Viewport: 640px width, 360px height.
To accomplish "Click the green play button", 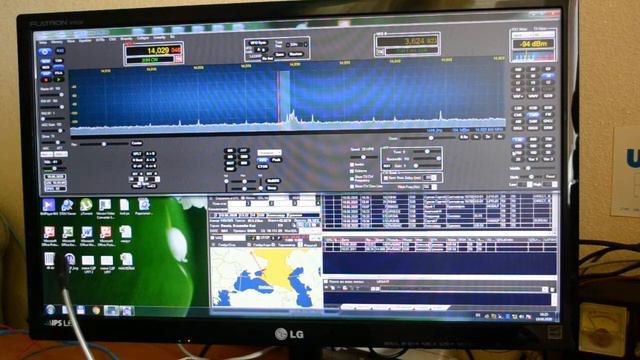I will (x=58, y=80).
